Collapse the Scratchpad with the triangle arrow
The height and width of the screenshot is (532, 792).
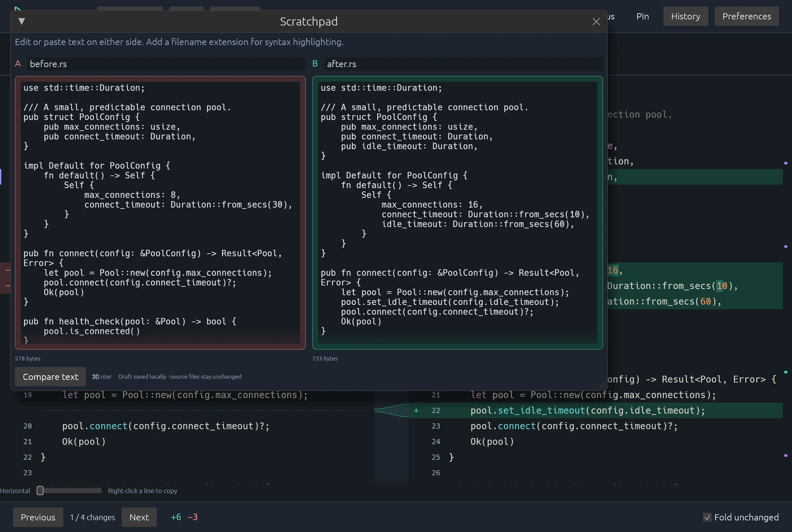(x=22, y=21)
